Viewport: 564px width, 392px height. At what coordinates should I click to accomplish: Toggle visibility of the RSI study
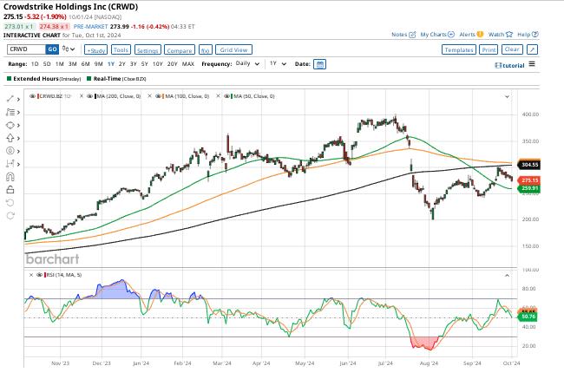(40, 275)
